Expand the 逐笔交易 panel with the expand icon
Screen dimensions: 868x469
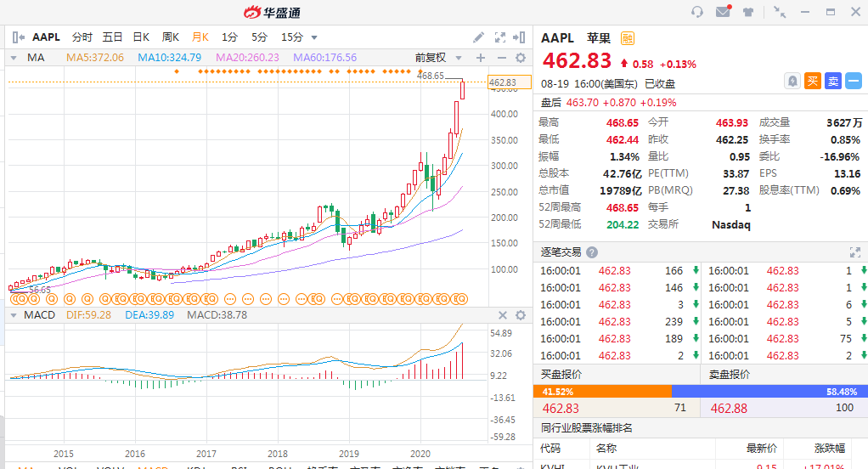pyautogui.click(x=855, y=252)
